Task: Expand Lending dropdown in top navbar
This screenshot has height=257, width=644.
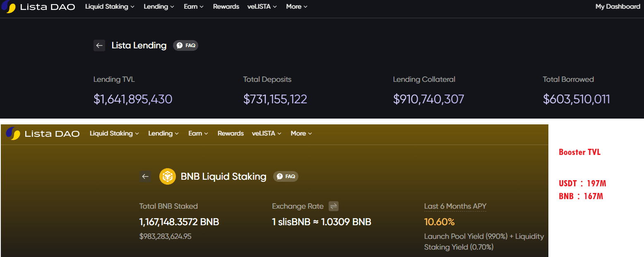Action: coord(159,7)
